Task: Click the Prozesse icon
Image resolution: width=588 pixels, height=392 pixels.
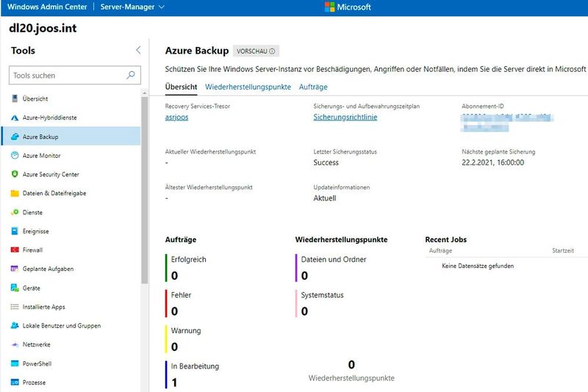Action: (x=15, y=382)
